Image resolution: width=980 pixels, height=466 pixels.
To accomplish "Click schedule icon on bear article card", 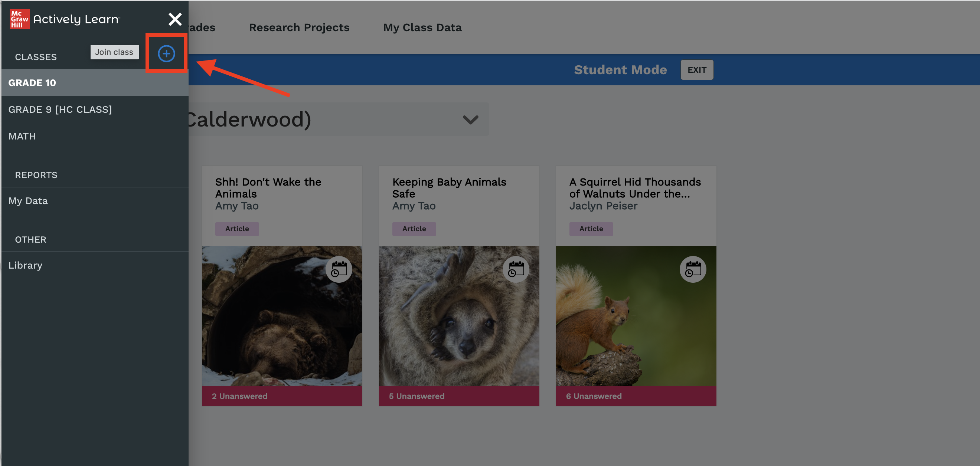I will click(x=338, y=269).
